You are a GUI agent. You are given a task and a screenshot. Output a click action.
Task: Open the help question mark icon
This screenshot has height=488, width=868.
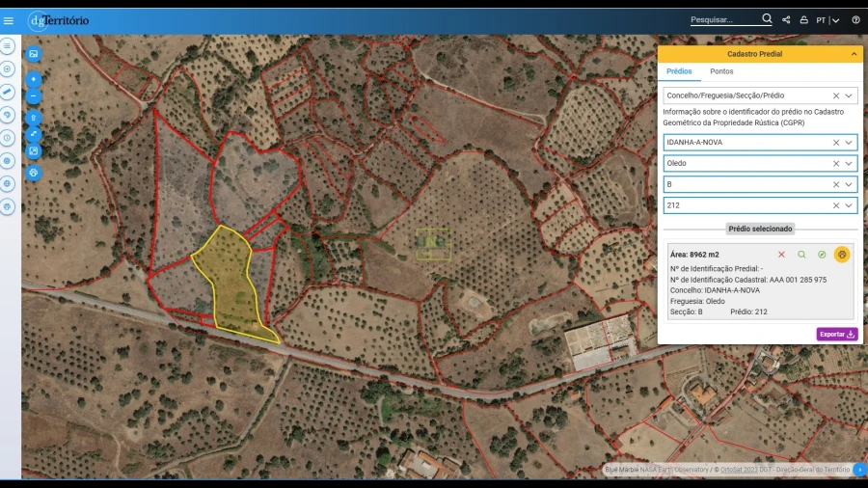(855, 20)
